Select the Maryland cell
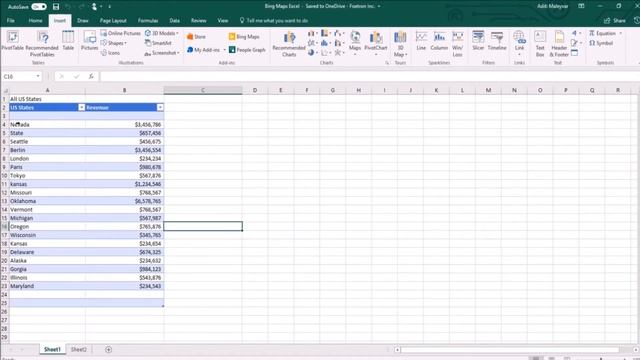Image resolution: width=640 pixels, height=360 pixels. click(x=47, y=286)
